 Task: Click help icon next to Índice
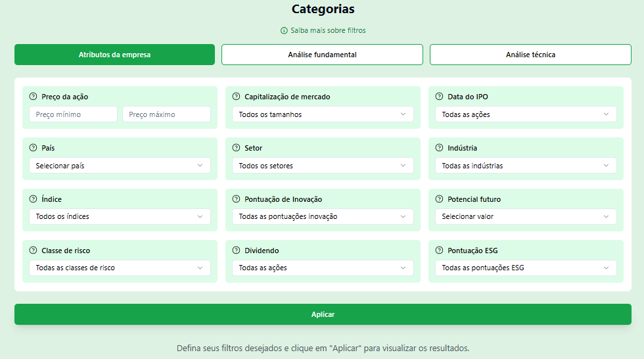(33, 199)
